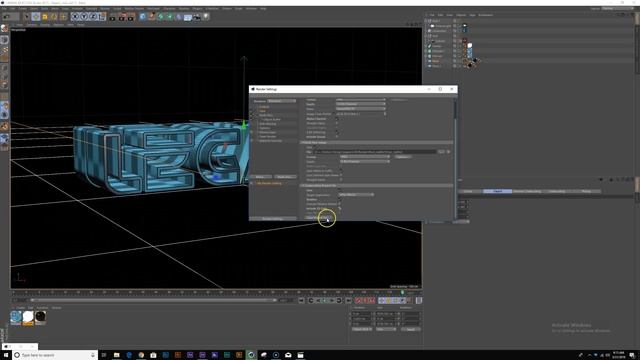Toggle Relative checkbox under Compositing Project File
This screenshot has width=640, height=360.
340,200
